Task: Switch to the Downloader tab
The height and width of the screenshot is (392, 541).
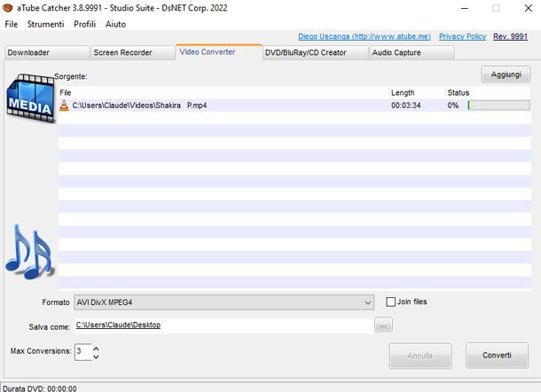Action: pyautogui.click(x=47, y=52)
